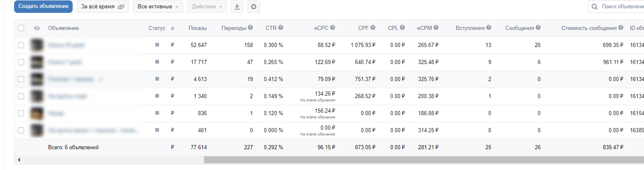Viewport: 644px width, 170px height.
Task: Click the help icon beside CTR
Action: tap(281, 28)
